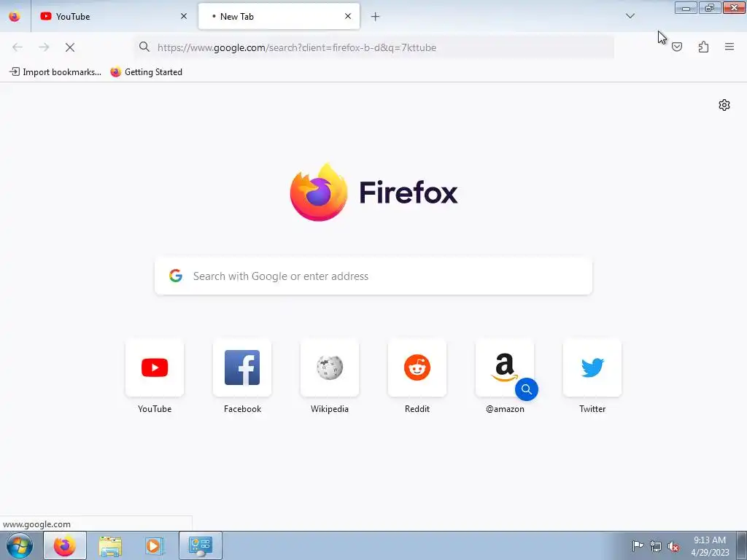
Task: Click the YouTube label under shortcut tile
Action: click(x=155, y=409)
